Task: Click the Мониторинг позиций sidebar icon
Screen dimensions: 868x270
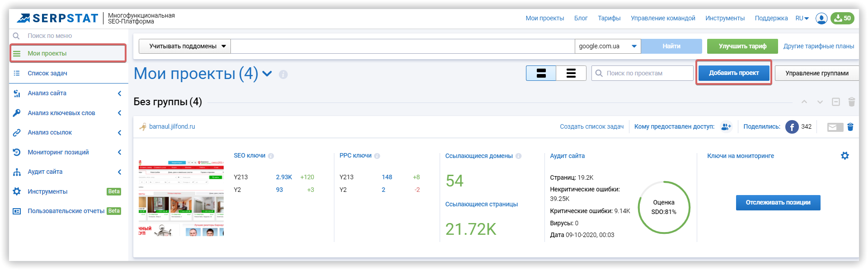Action: tap(17, 152)
